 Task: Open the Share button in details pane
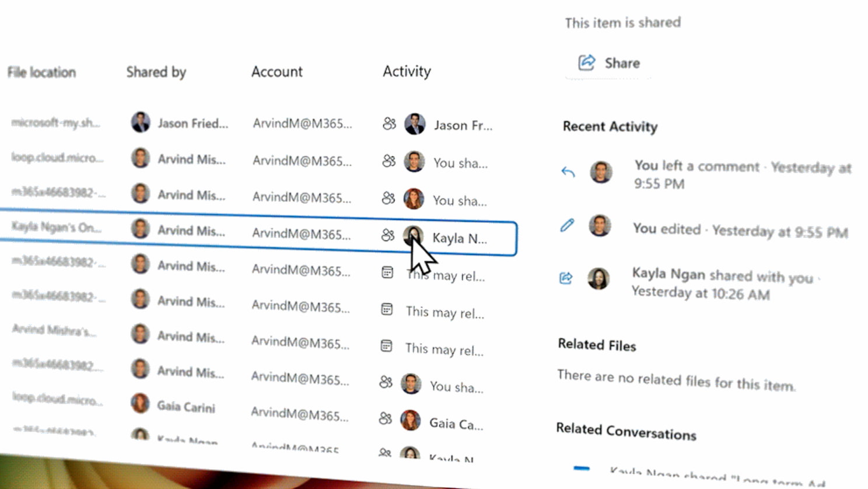[609, 63]
